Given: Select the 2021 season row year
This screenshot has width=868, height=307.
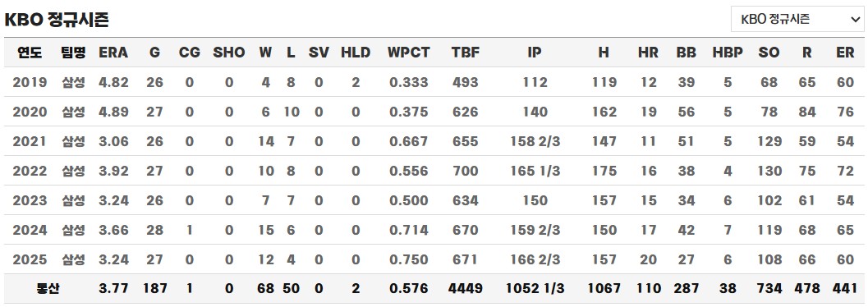Looking at the screenshot, I should (30, 141).
